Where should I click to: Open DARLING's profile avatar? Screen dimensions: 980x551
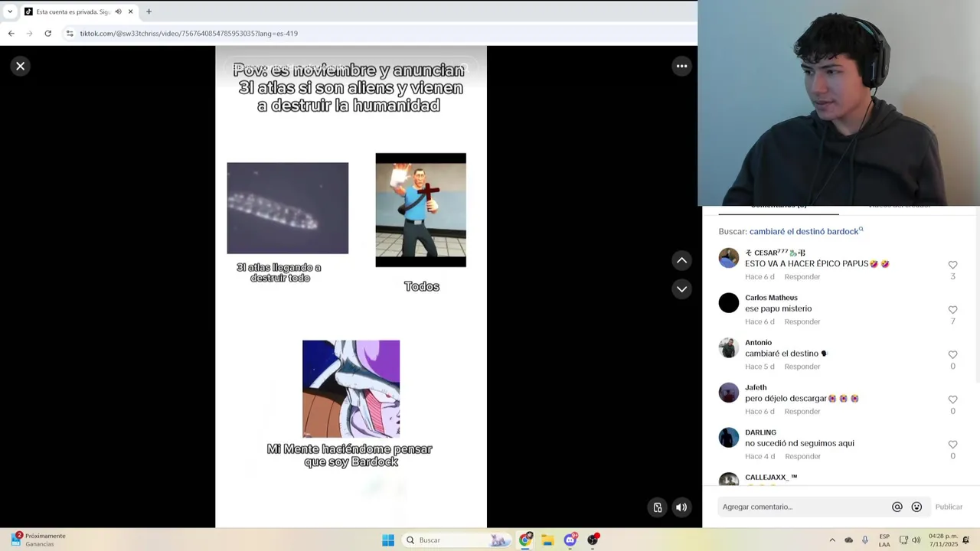click(729, 438)
